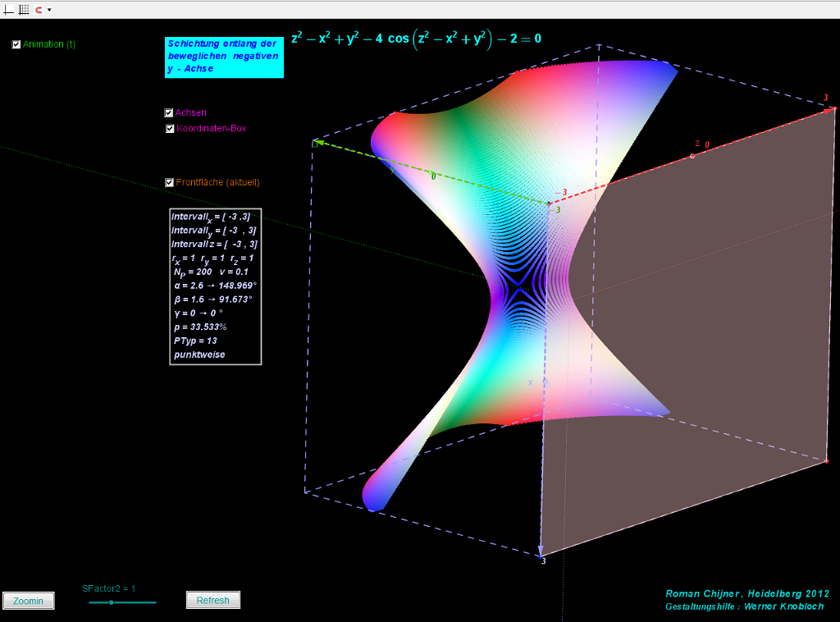Toggle the grid display icon
This screenshot has width=840, height=622.
(x=23, y=9)
